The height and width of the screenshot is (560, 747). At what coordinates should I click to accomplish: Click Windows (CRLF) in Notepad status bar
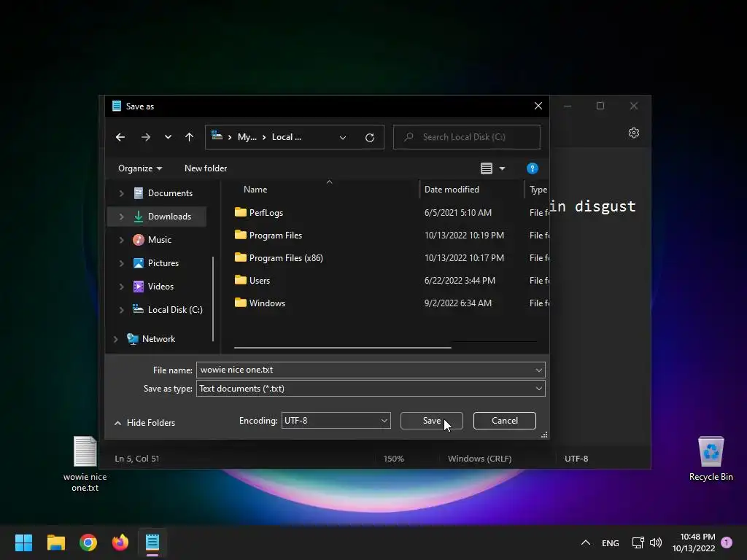pos(479,459)
